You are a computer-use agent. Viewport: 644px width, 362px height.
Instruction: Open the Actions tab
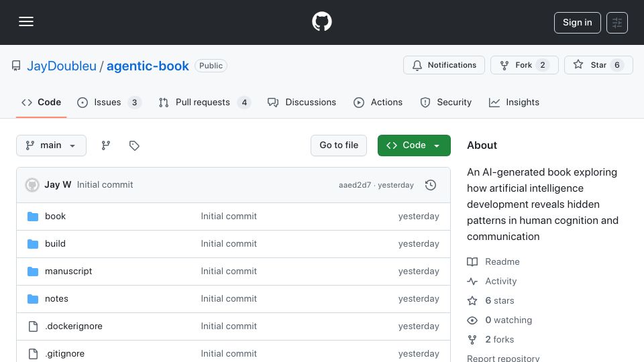[x=378, y=102]
